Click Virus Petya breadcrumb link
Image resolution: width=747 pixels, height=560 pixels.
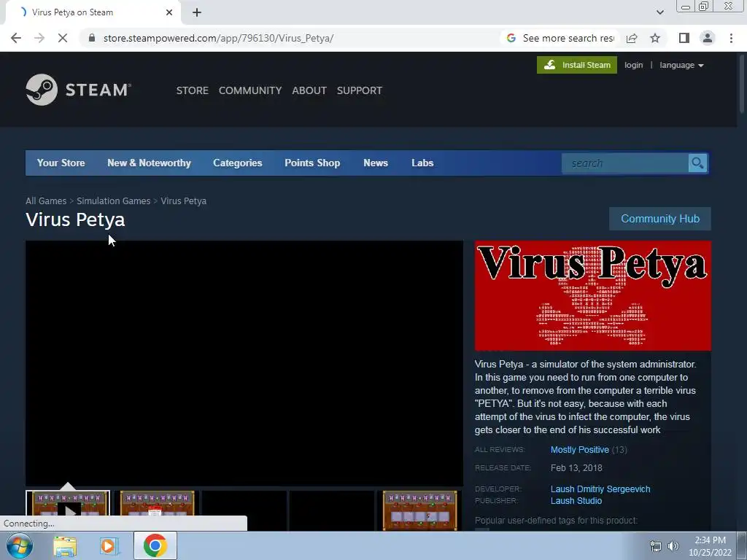[x=183, y=201]
